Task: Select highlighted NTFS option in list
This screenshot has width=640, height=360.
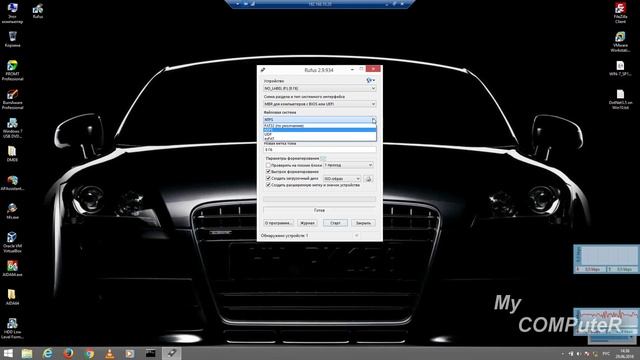Action: point(320,130)
